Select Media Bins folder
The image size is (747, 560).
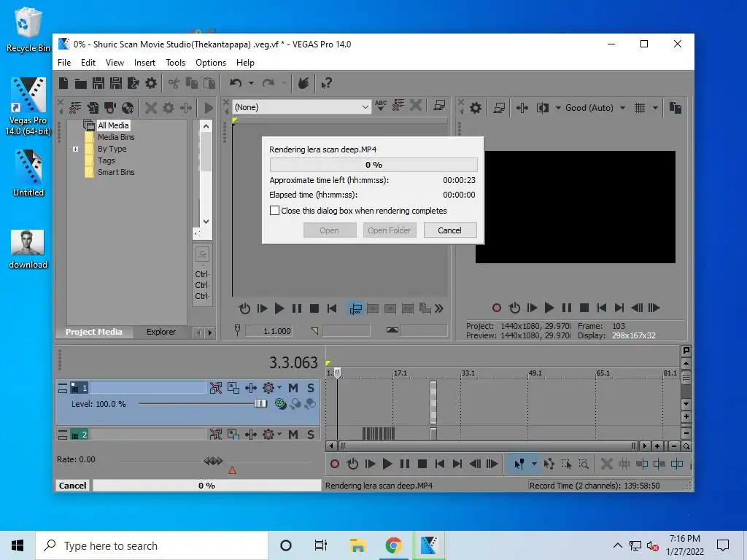pyautogui.click(x=116, y=137)
